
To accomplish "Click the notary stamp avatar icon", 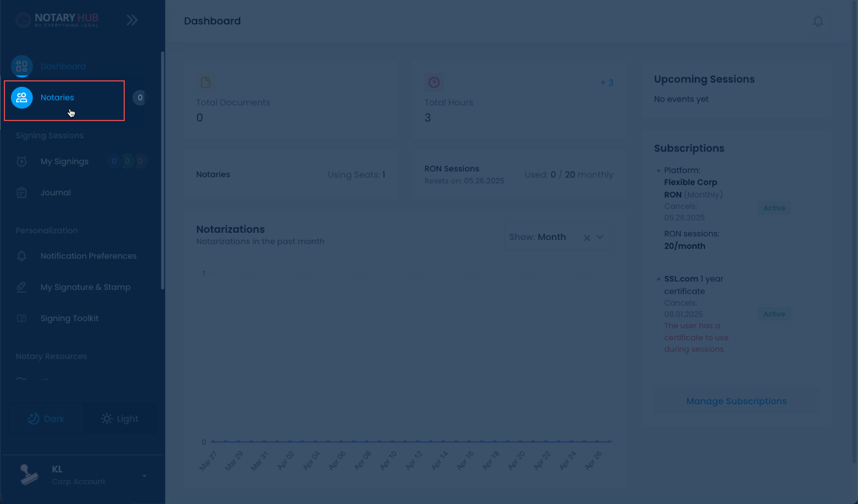I will (29, 475).
